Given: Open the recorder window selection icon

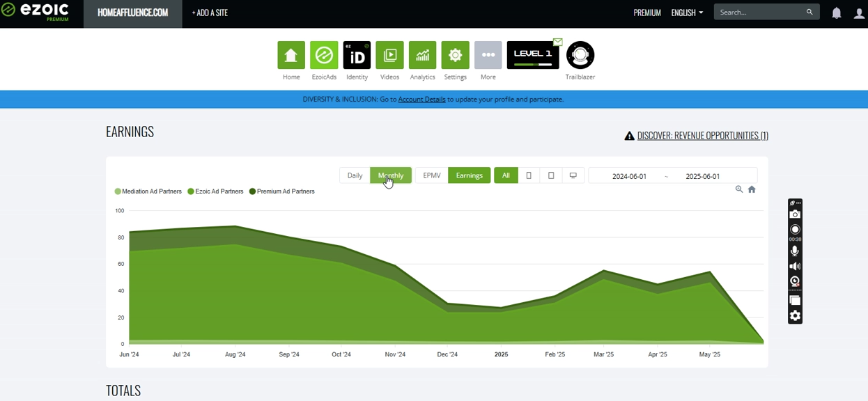Looking at the screenshot, I should [x=795, y=301].
